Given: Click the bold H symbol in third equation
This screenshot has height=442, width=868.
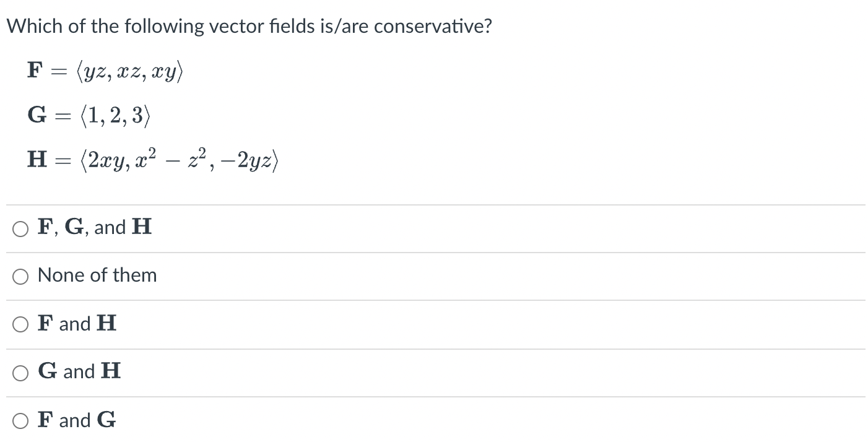Looking at the screenshot, I should (x=37, y=159).
